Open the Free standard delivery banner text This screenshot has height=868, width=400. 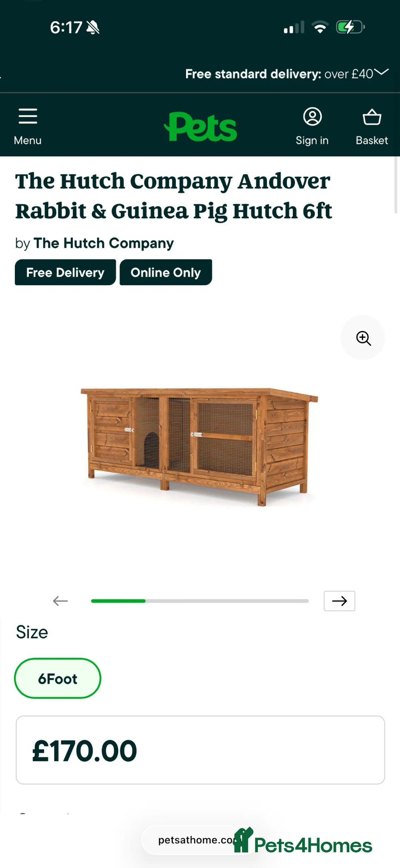[x=279, y=74]
